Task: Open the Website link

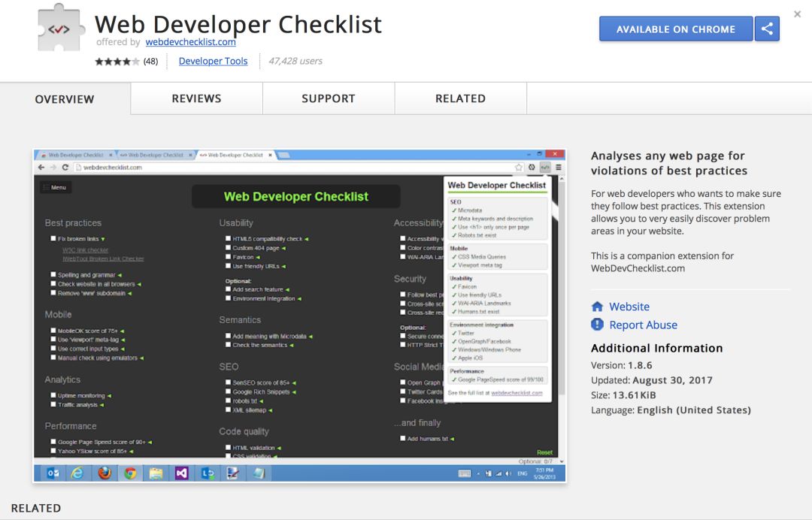Action: (x=629, y=307)
